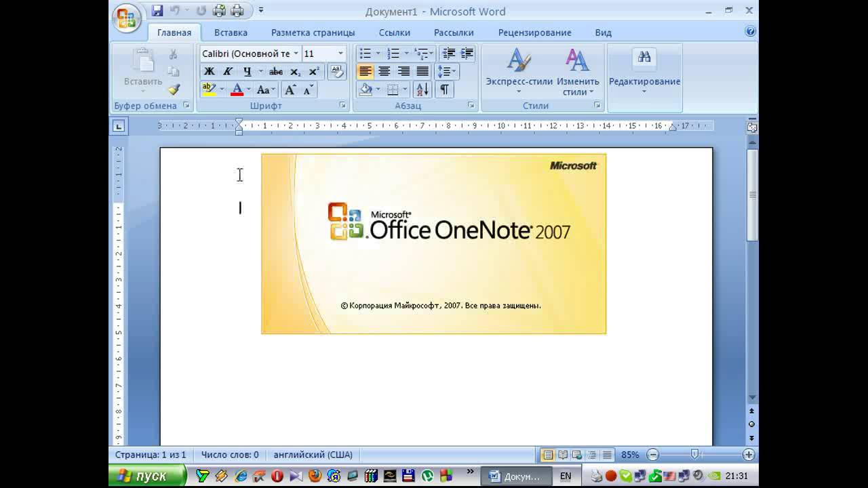Image resolution: width=868 pixels, height=488 pixels.
Task: Open the line spacing dropdown
Action: pos(448,72)
